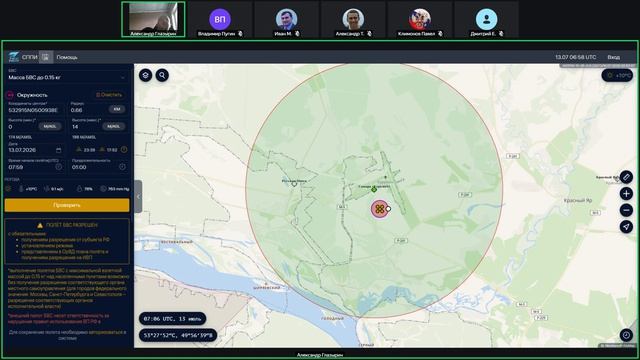Click the drone zone marker on map

point(379,209)
